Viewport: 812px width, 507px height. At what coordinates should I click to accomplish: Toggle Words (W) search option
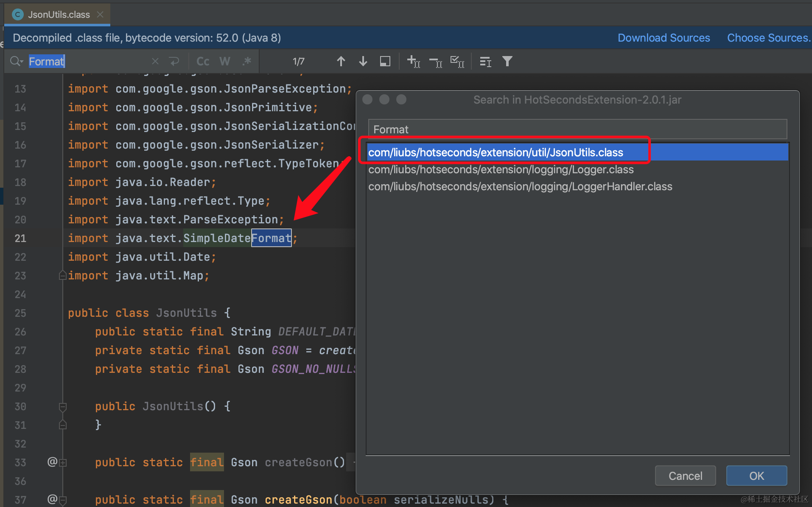click(x=225, y=61)
